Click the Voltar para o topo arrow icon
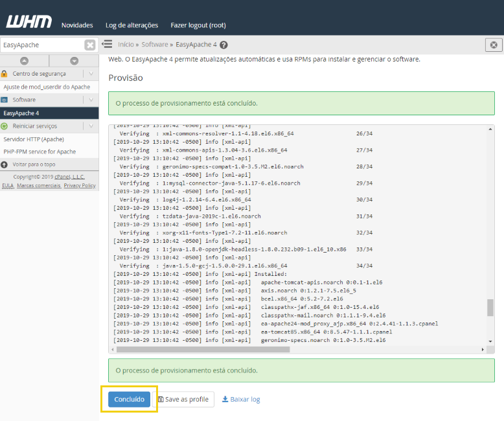The height and width of the screenshot is (421, 504). [x=4, y=165]
